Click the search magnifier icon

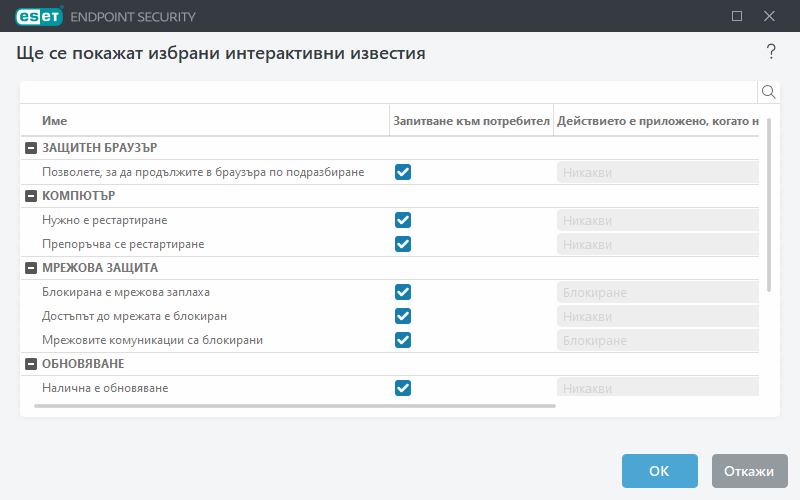pos(768,92)
